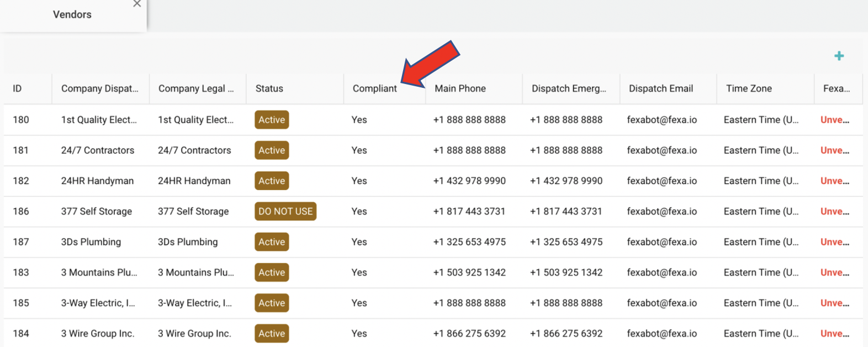The image size is (868, 347).
Task: Switch to the Vendors tab
Action: [x=72, y=15]
